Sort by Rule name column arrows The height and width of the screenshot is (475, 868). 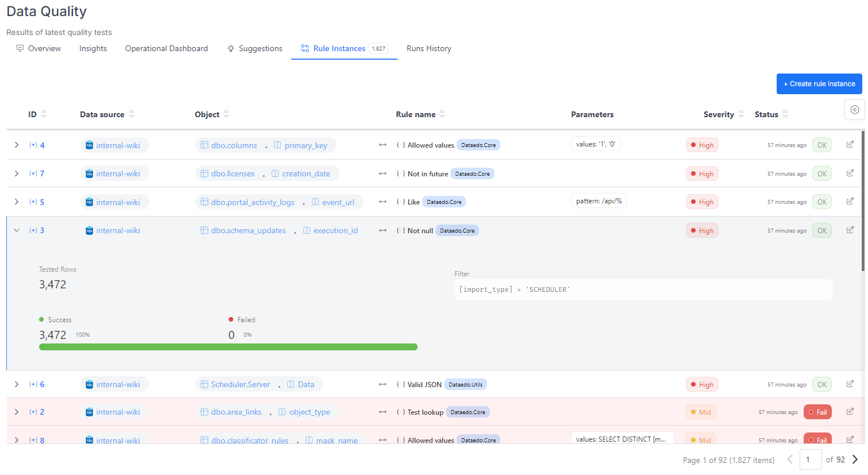coord(442,114)
